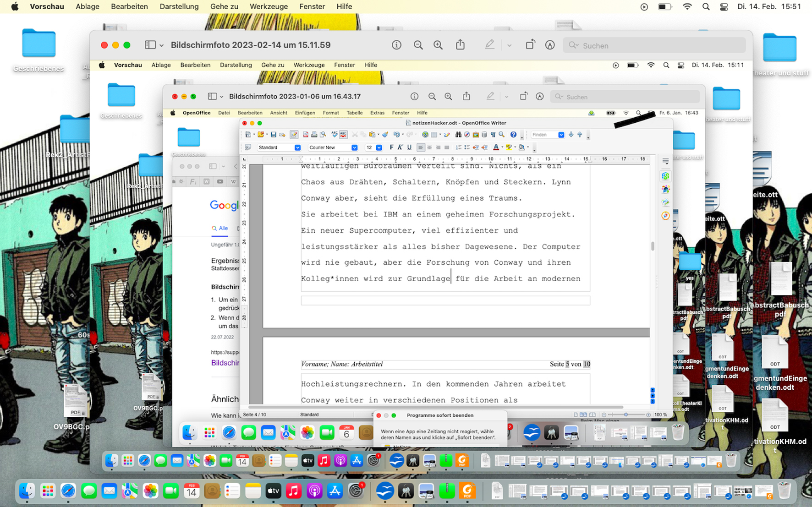Select the OV9BGC PDF file on desktop

coord(73,407)
